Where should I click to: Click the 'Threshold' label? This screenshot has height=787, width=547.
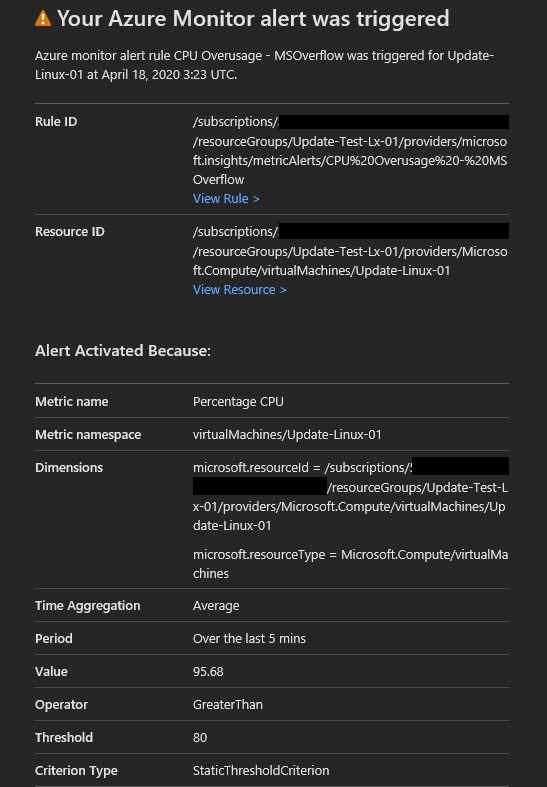click(x=64, y=737)
